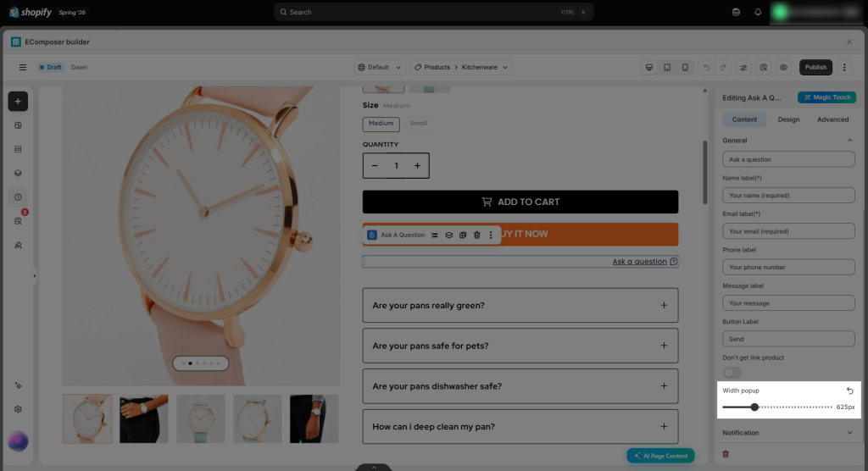The height and width of the screenshot is (471, 868).
Task: Open the history clock icon in sidebar
Action: 18,197
